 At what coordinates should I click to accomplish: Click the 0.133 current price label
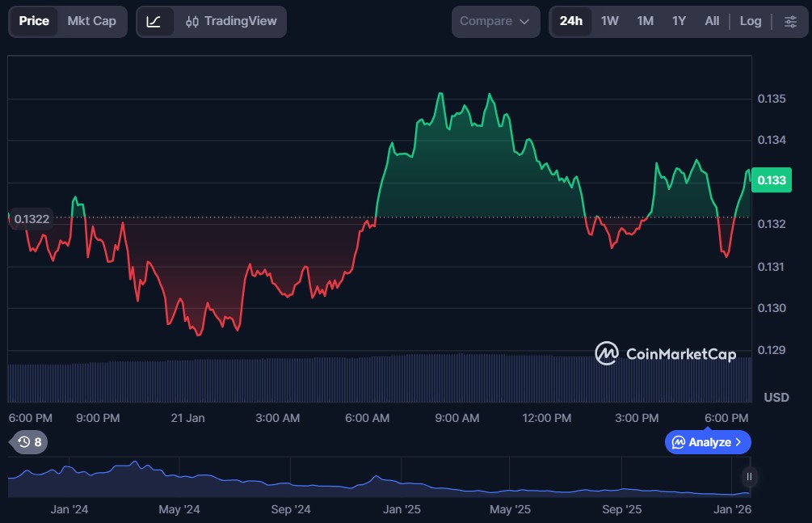pyautogui.click(x=771, y=180)
